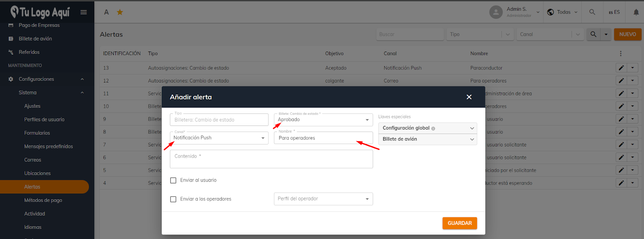Image resolution: width=644 pixels, height=239 pixels.
Task: Open the Perfil del operador dropdown
Action: (323, 199)
